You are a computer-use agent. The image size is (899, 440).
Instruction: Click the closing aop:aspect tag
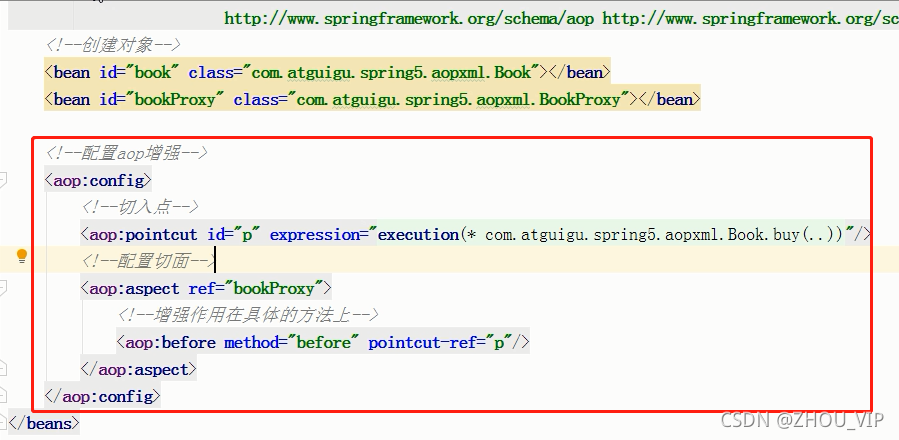point(139,369)
